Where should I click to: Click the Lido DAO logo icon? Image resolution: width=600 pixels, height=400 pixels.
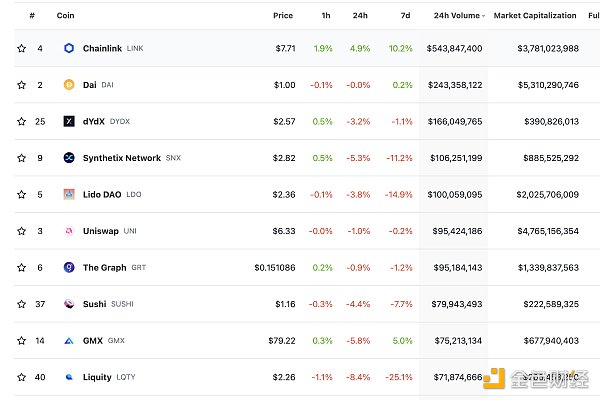click(x=69, y=194)
